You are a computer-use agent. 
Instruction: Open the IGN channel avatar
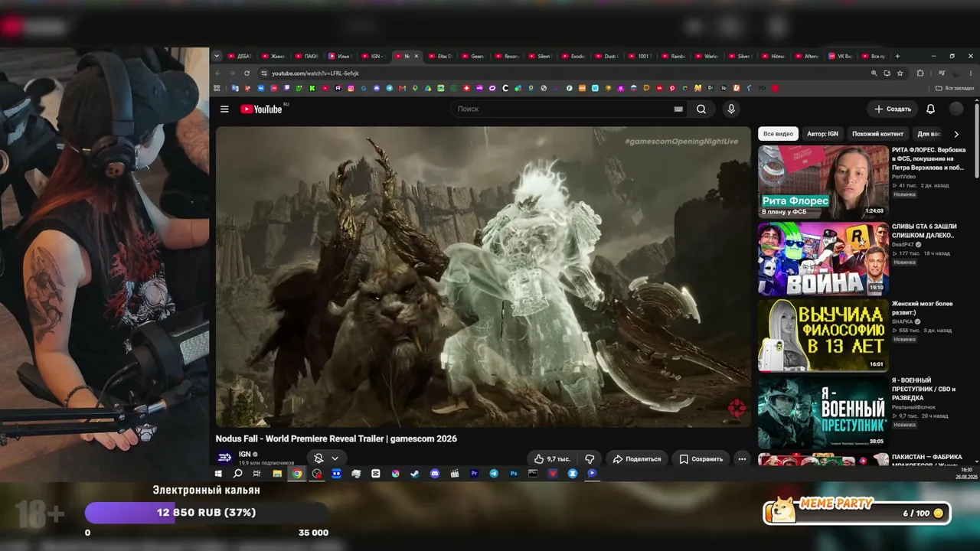225,458
